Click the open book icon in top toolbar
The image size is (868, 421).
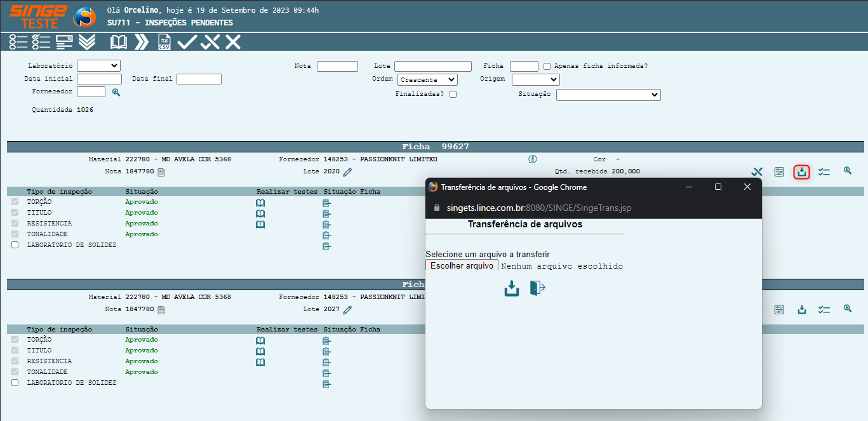119,43
